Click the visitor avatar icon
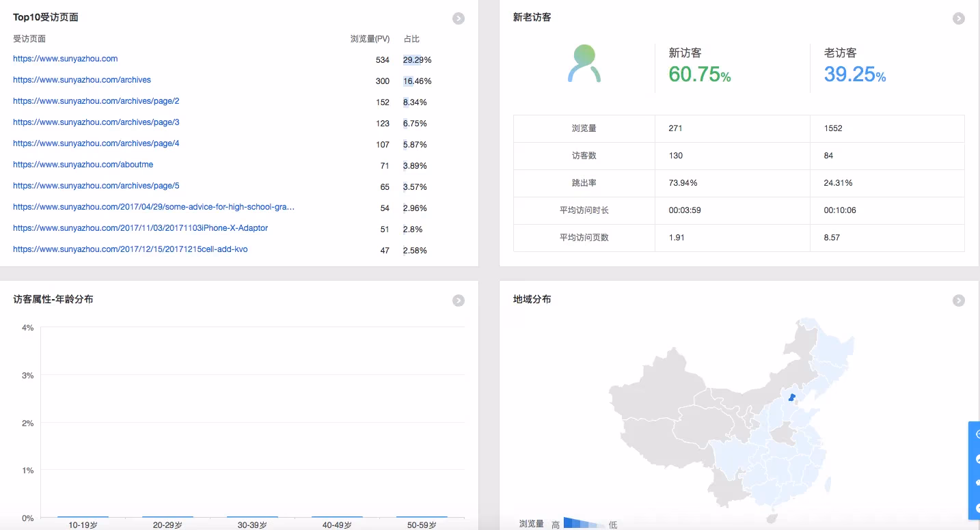The width and height of the screenshot is (980, 530). [584, 64]
